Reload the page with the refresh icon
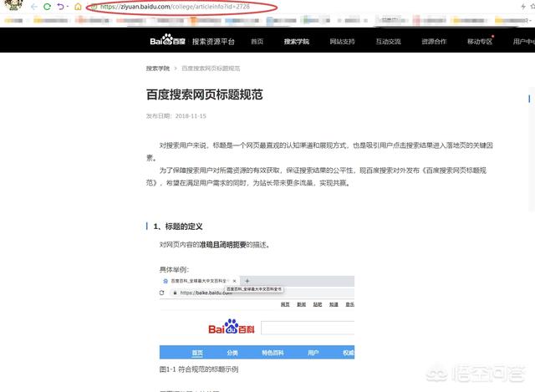Viewport: 535px width, 392px height. (47, 7)
